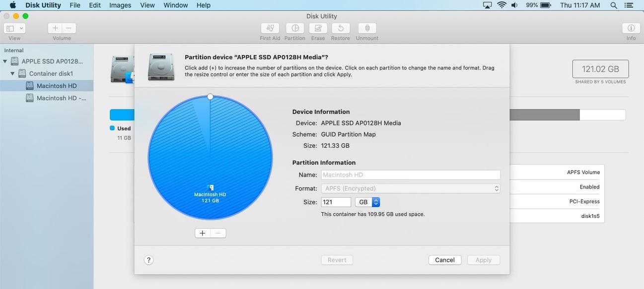Screen dimensions: 644x289
Task: Select the Macintosh HD pie chart partition
Action: 210,158
